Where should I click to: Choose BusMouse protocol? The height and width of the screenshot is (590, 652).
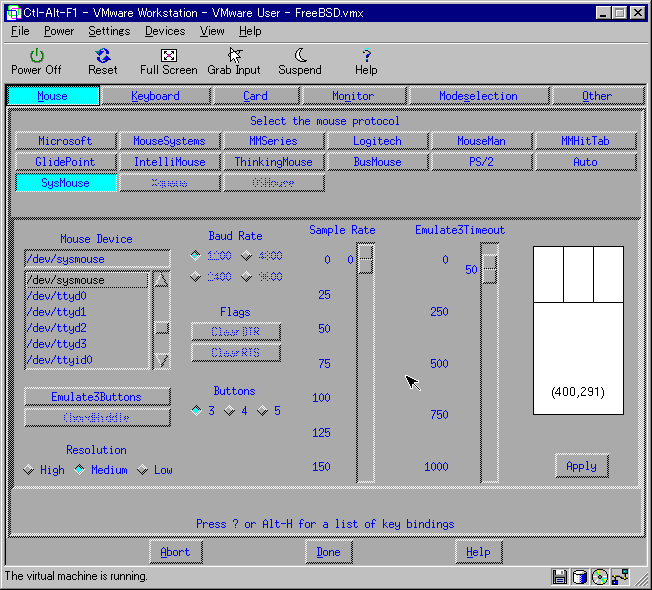[378, 162]
